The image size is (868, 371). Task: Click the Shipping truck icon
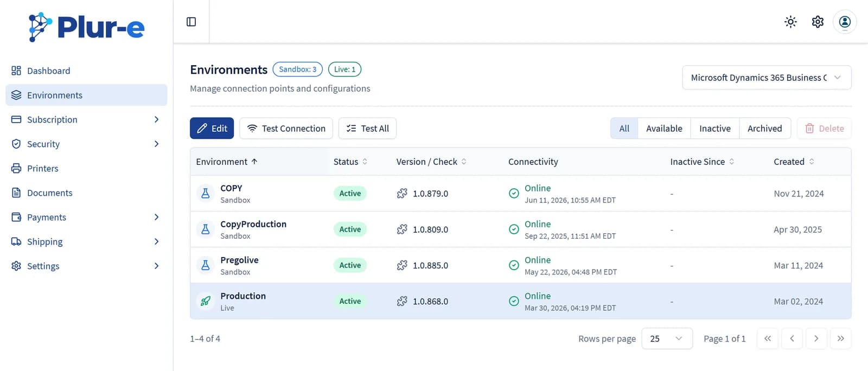coord(16,241)
